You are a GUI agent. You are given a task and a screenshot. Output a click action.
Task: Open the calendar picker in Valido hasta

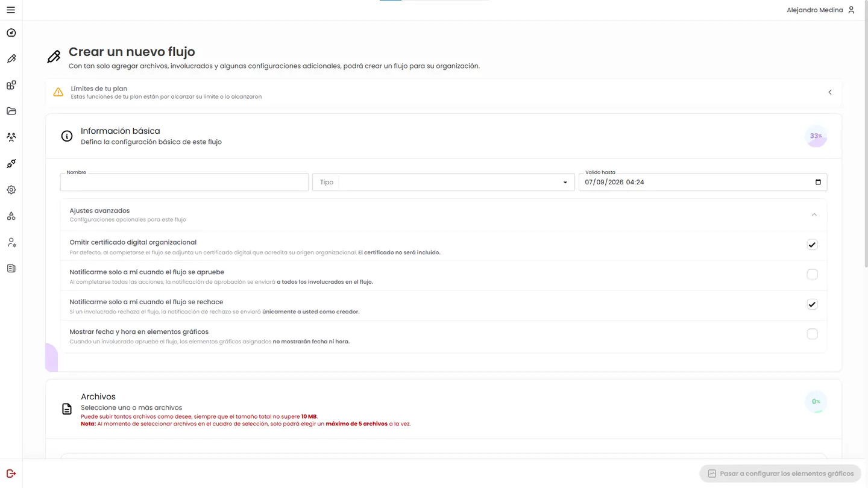coord(818,182)
